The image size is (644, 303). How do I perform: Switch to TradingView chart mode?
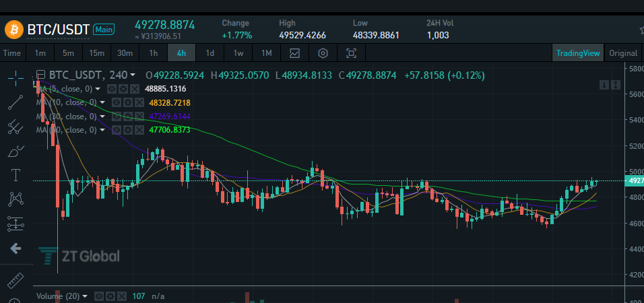[x=578, y=53]
